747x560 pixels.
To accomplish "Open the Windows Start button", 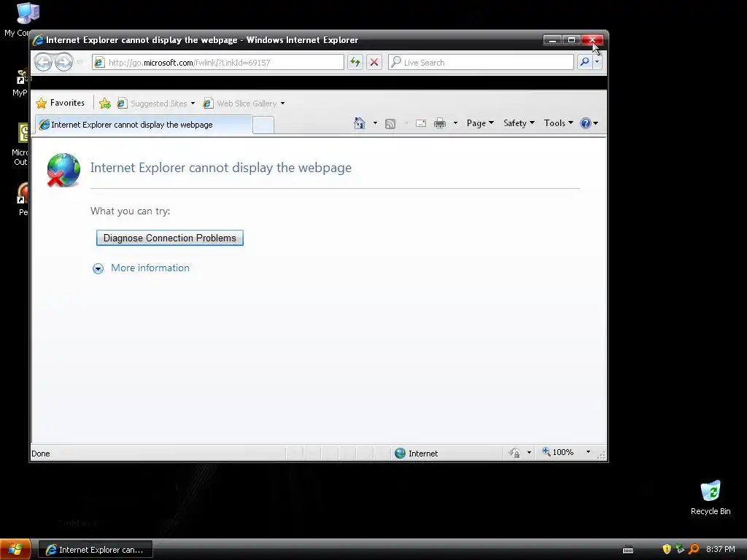I will pyautogui.click(x=15, y=550).
